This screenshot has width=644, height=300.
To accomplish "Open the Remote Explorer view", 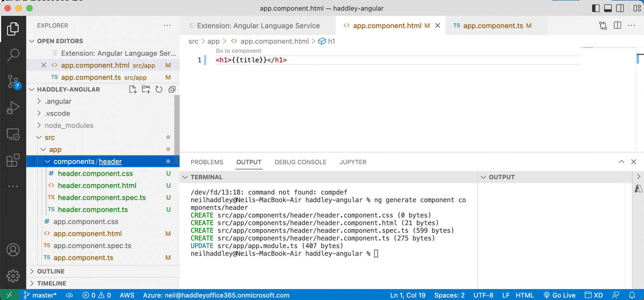I will pyautogui.click(x=13, y=134).
